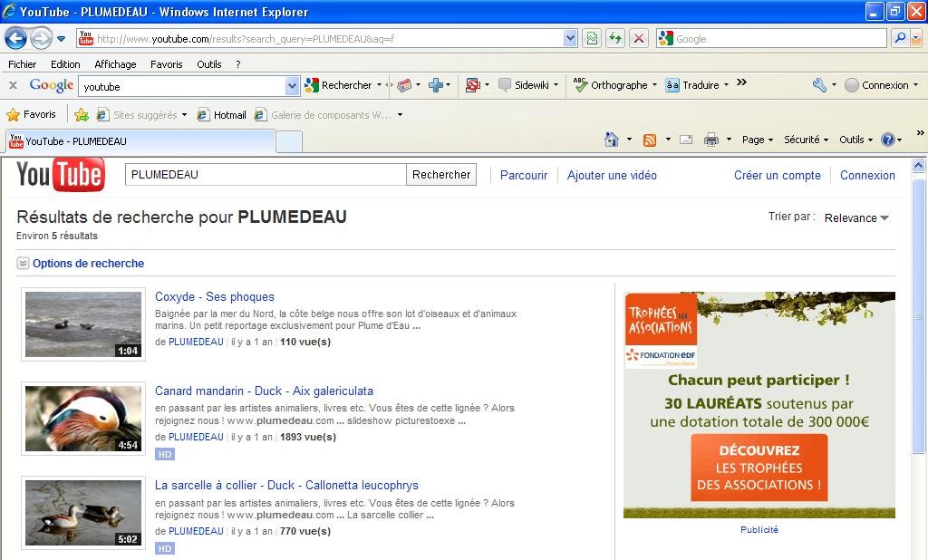Open the Canard mandarin video thumbnail
The height and width of the screenshot is (560, 928).
(x=83, y=419)
